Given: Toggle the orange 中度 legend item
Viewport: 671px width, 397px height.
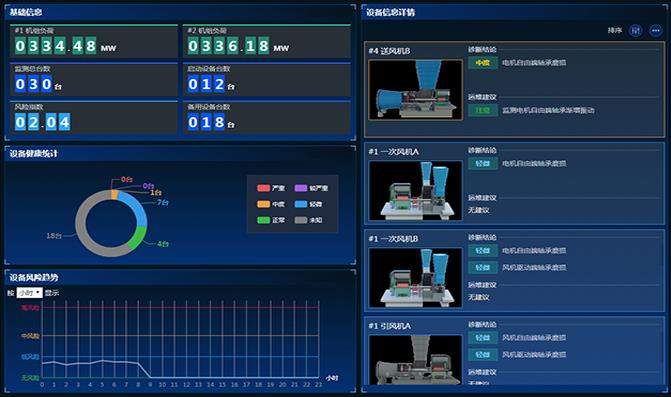Looking at the screenshot, I should point(271,204).
